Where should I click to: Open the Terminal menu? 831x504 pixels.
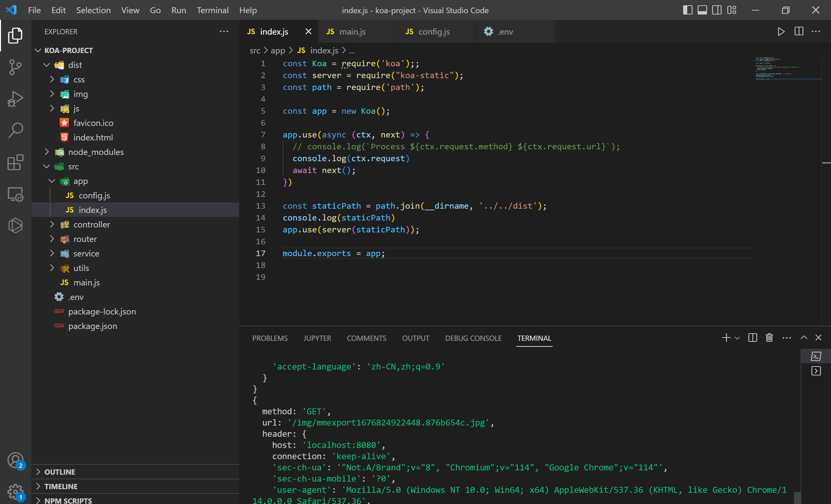coord(212,10)
